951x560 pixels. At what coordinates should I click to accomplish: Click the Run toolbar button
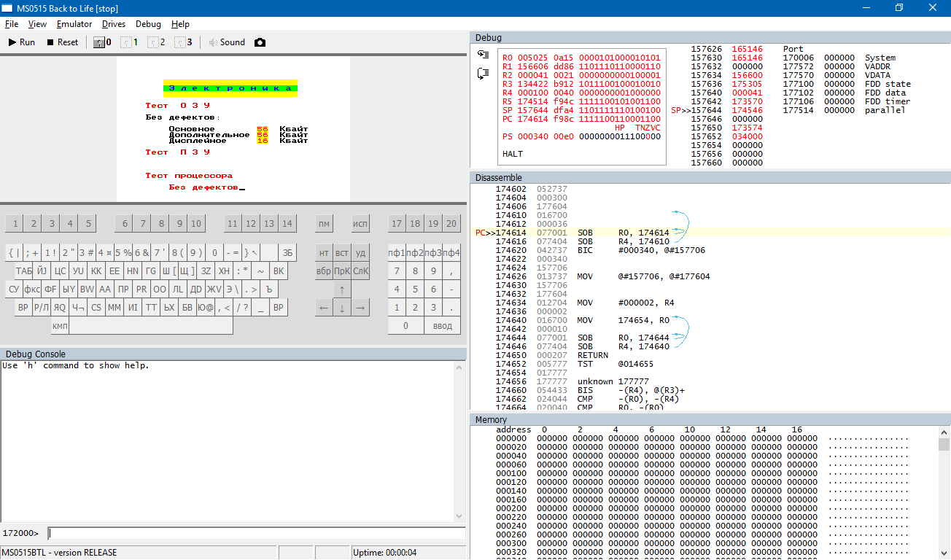click(22, 42)
